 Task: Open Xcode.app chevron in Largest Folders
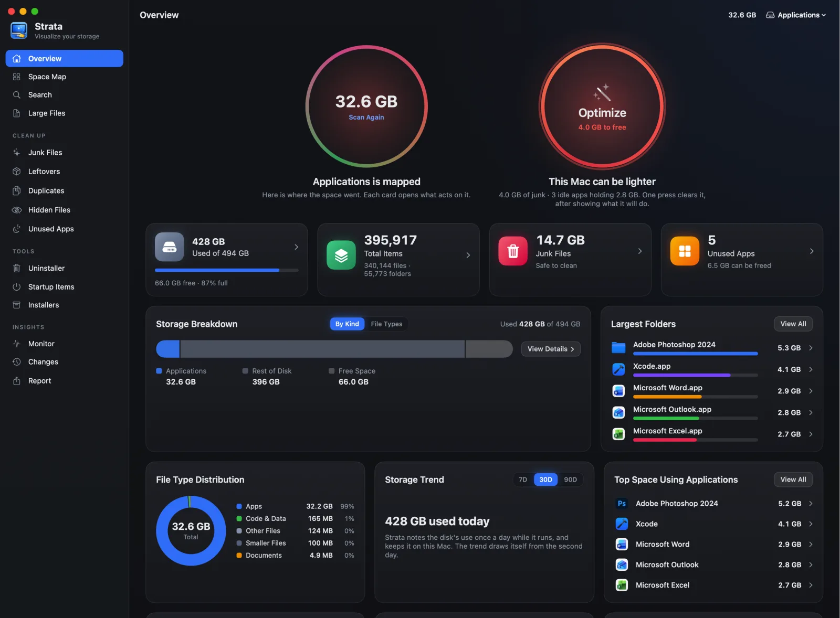(x=811, y=369)
